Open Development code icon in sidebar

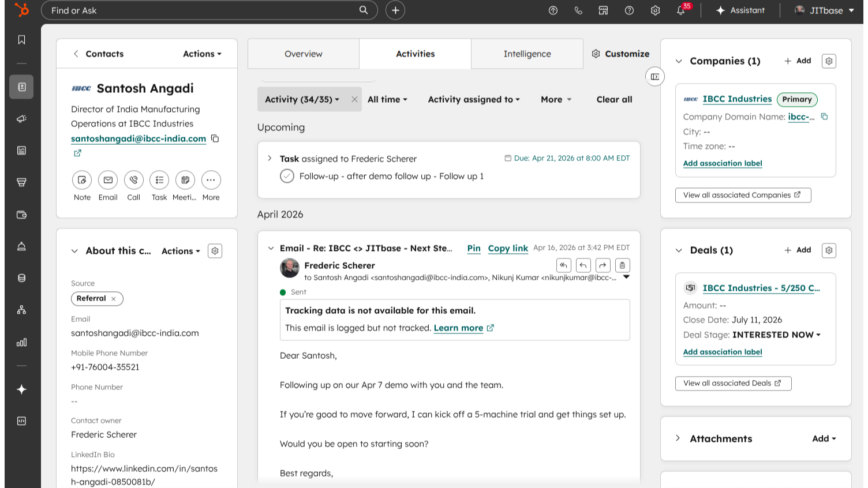[x=21, y=421]
